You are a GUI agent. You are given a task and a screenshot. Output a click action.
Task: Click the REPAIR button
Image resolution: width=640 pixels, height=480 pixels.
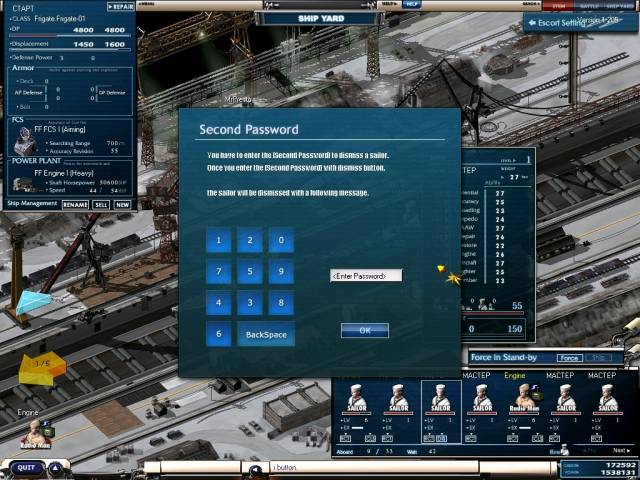click(121, 7)
